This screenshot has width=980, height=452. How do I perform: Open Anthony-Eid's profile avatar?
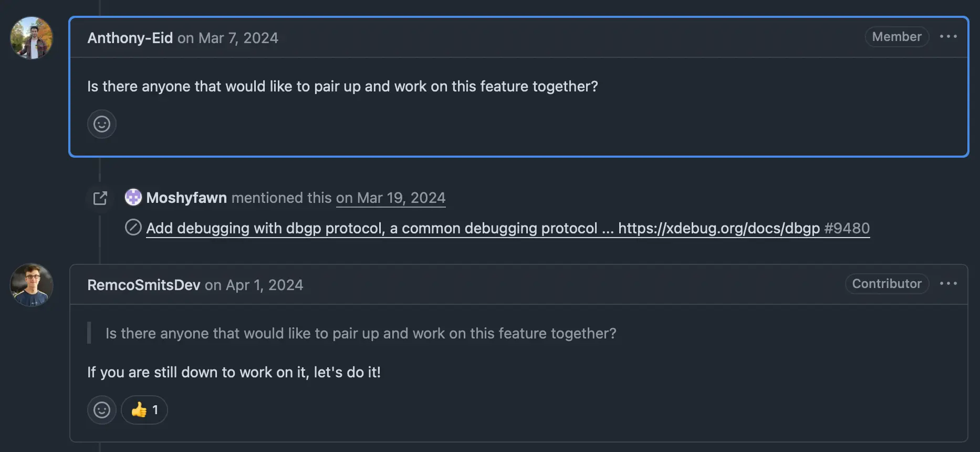(31, 38)
